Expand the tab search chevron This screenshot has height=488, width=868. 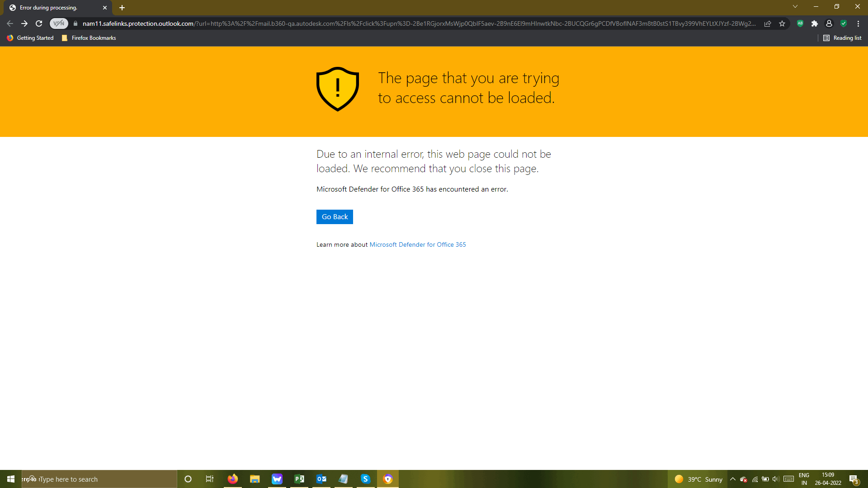pos(795,7)
